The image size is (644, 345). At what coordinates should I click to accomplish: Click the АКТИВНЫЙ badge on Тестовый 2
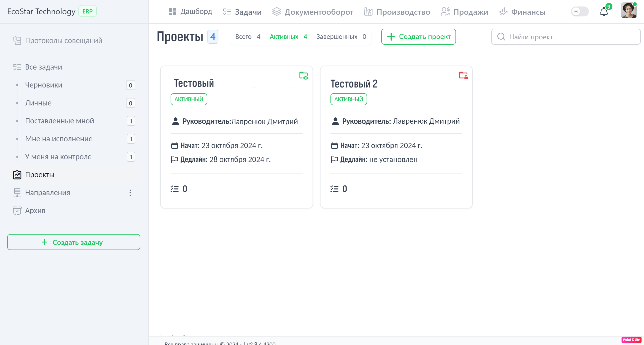click(x=348, y=99)
